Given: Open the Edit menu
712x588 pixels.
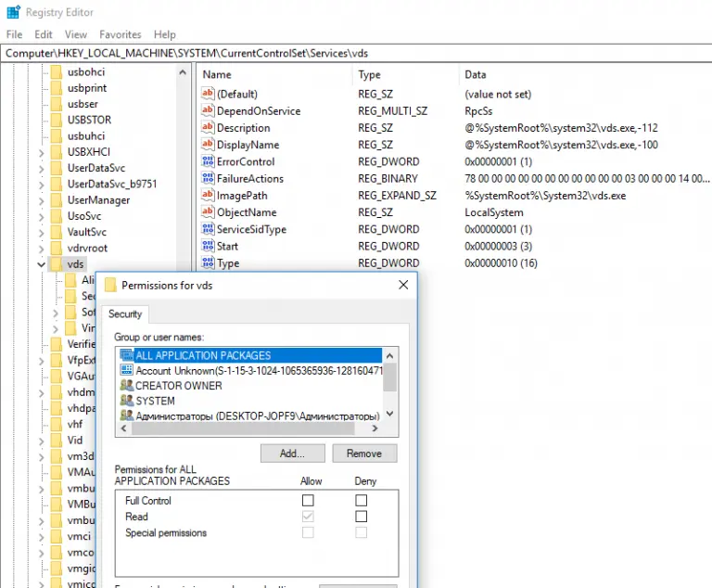Looking at the screenshot, I should pos(44,34).
